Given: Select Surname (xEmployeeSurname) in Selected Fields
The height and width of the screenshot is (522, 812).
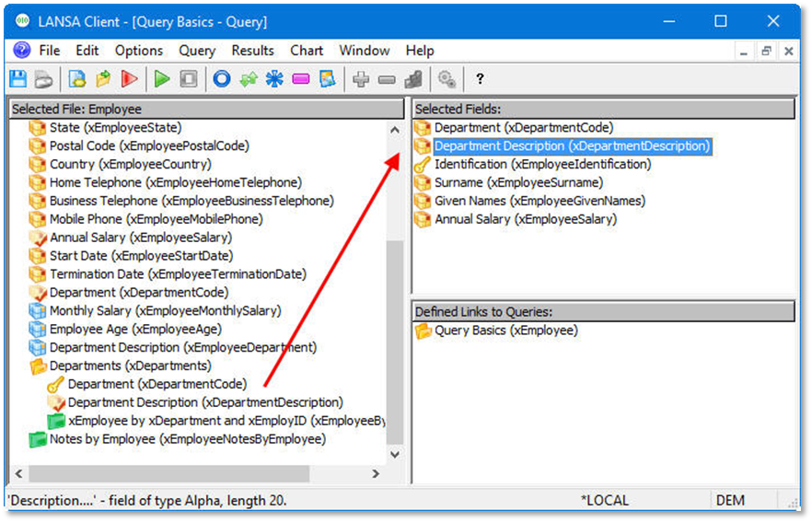Looking at the screenshot, I should pyautogui.click(x=519, y=182).
